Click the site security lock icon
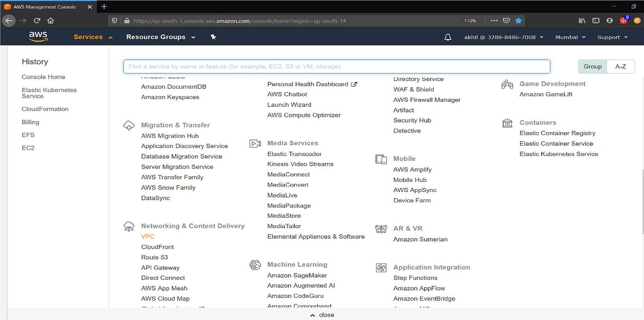The width and height of the screenshot is (644, 320). coord(127,21)
